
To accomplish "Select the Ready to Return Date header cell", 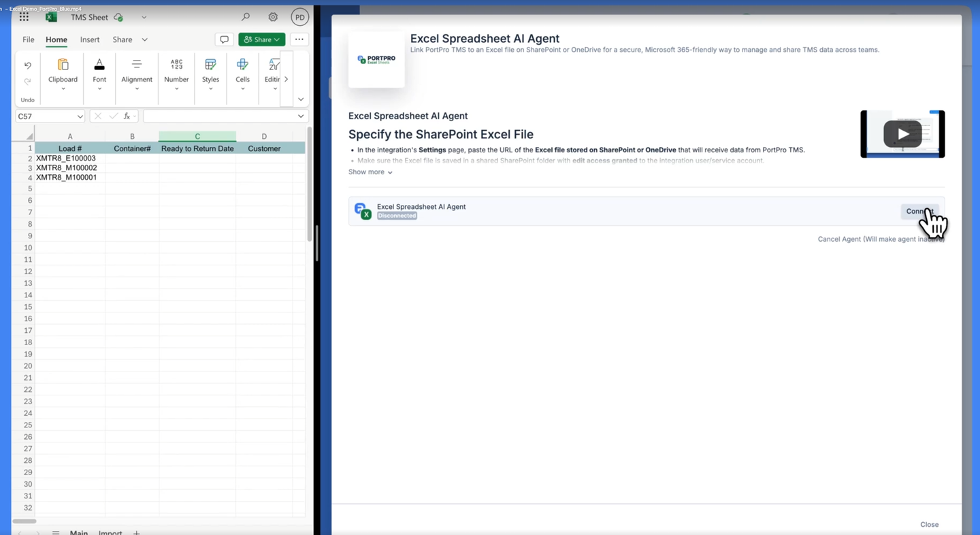I will click(x=197, y=148).
